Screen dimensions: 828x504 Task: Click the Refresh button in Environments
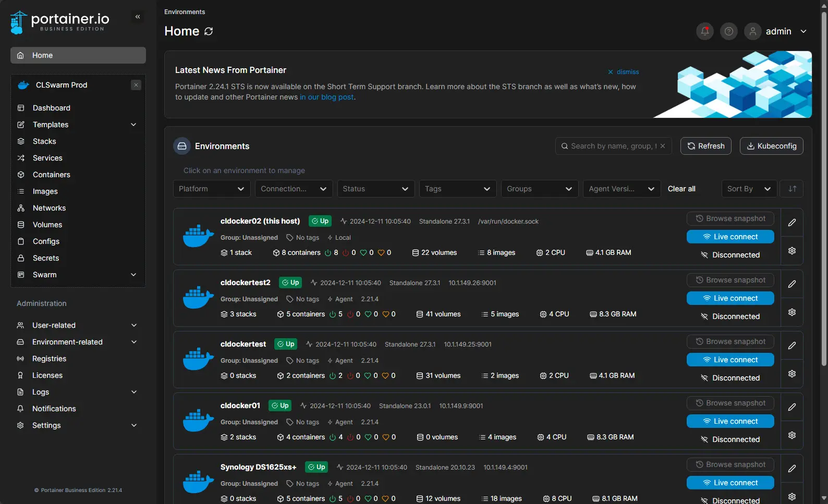coord(706,146)
